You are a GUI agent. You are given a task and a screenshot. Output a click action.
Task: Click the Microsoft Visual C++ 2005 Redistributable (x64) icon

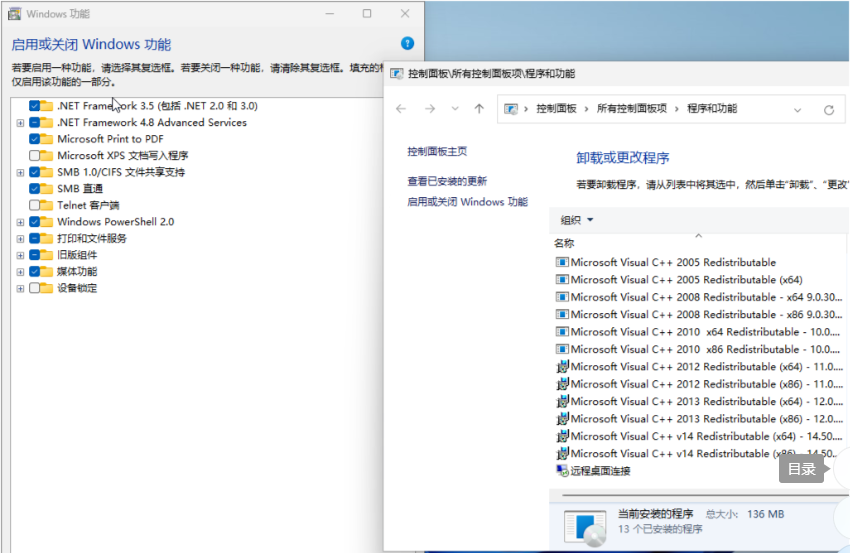coord(561,280)
